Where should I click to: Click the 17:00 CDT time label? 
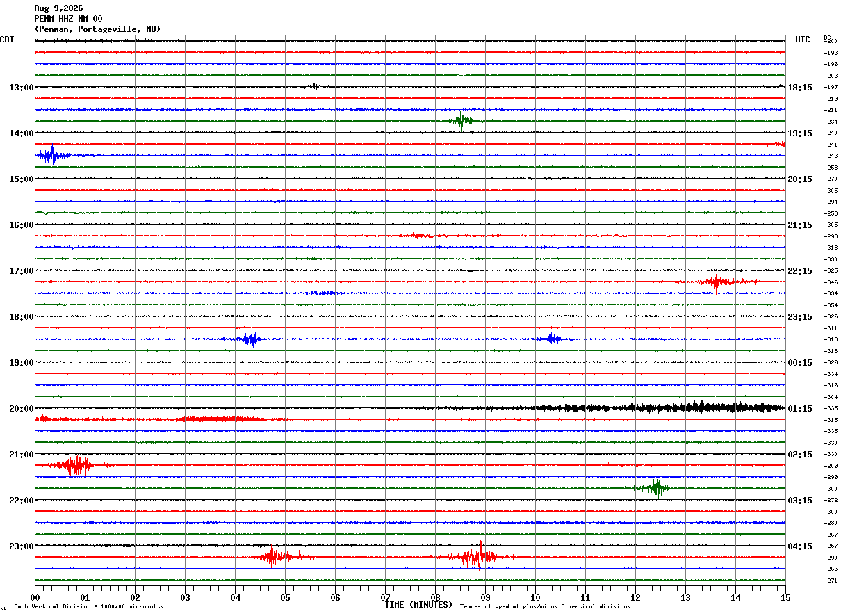coord(22,271)
